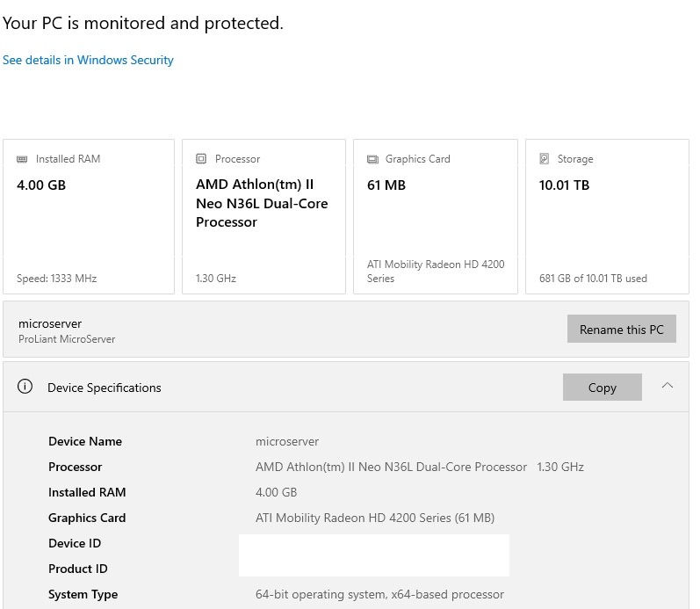Click the 681 GB used storage text
700x609 pixels.
pos(593,279)
